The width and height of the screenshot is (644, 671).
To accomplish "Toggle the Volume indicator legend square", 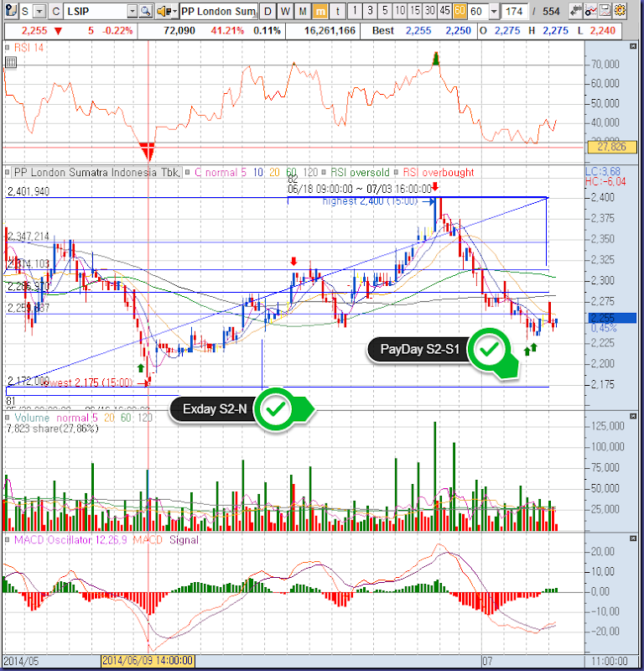I will pyautogui.click(x=8, y=418).
